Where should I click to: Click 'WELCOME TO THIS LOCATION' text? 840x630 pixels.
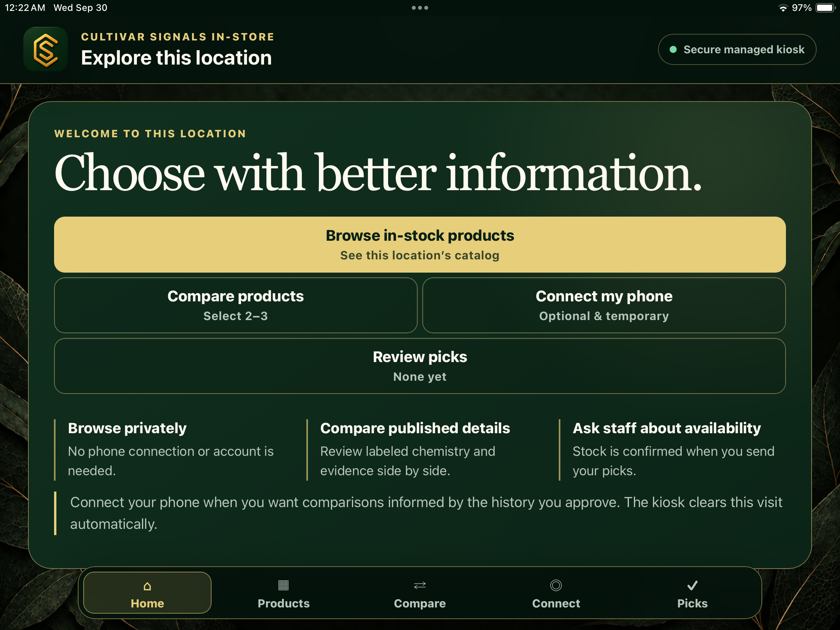150,134
